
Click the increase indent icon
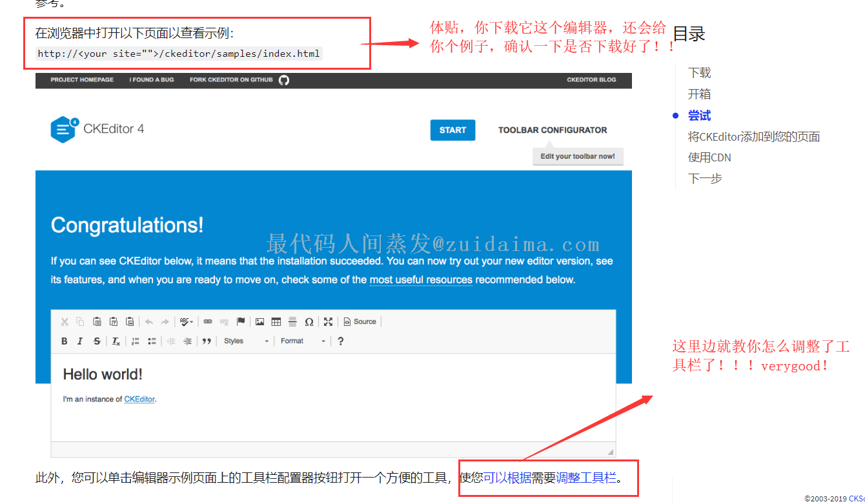187,341
